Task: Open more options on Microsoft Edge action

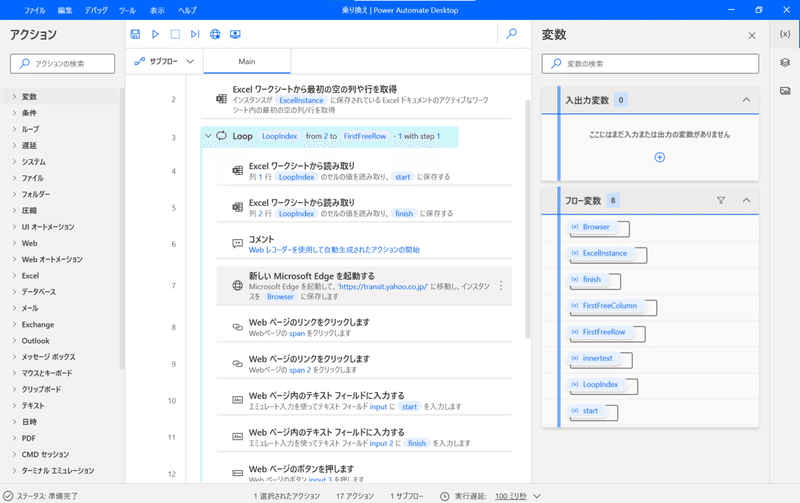Action: point(501,286)
